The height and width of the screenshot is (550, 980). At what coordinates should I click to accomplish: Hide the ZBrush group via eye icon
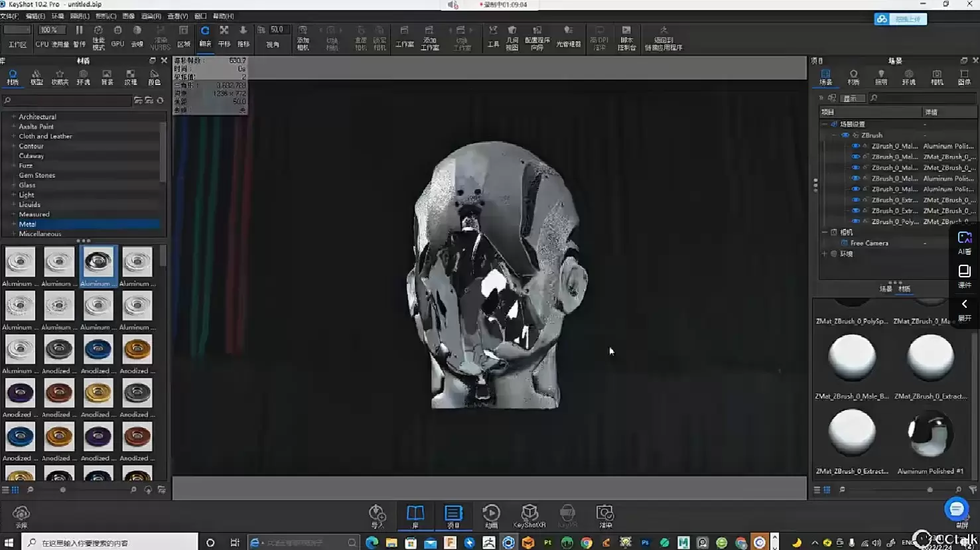[x=845, y=135]
